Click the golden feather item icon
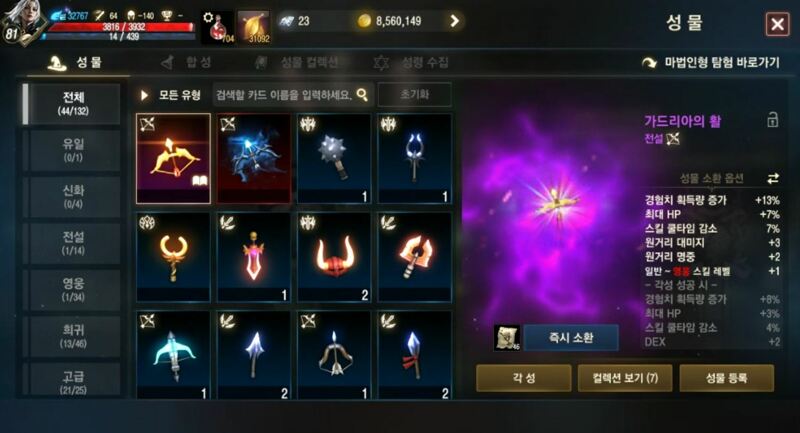Viewport: 800px width, 433px height. pos(254,28)
